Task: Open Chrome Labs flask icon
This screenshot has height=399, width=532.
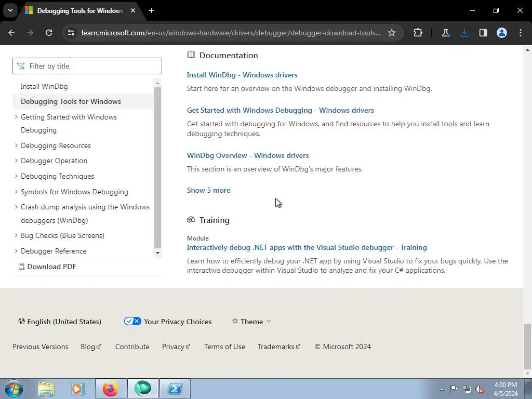Action: [x=445, y=33]
